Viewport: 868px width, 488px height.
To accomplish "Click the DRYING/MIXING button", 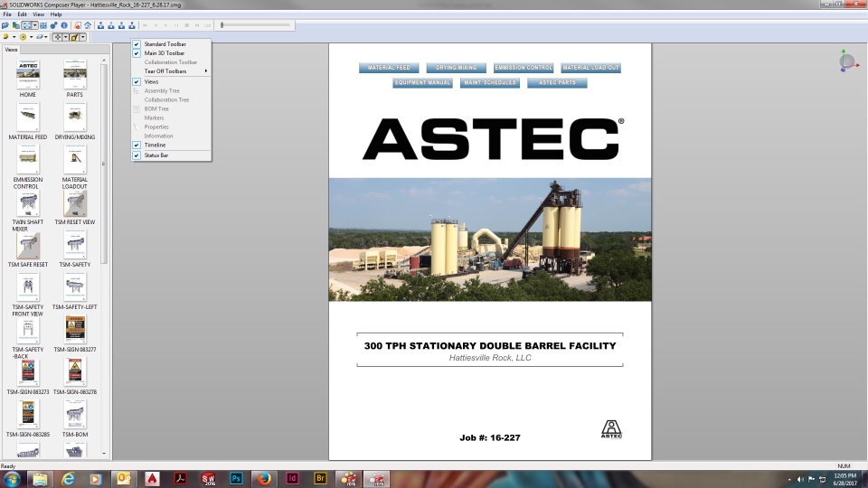I will coord(456,68).
